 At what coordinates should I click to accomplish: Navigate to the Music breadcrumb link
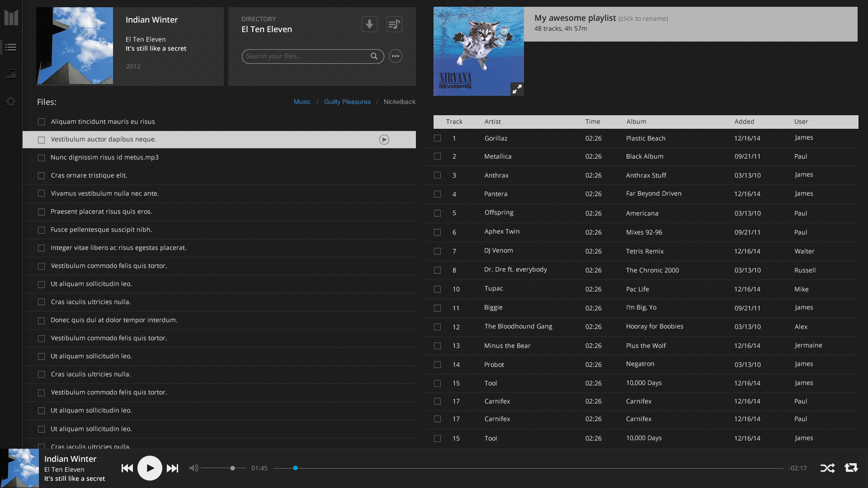302,102
